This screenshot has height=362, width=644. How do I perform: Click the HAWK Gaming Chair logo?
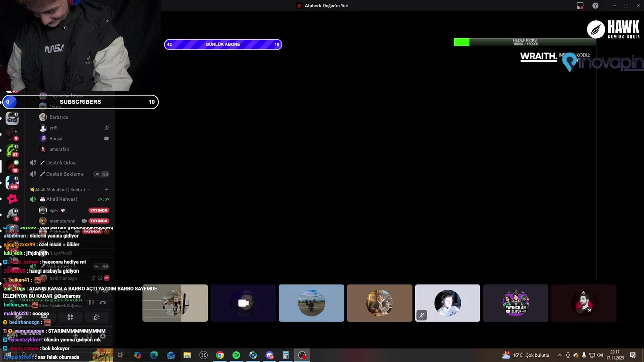(613, 29)
